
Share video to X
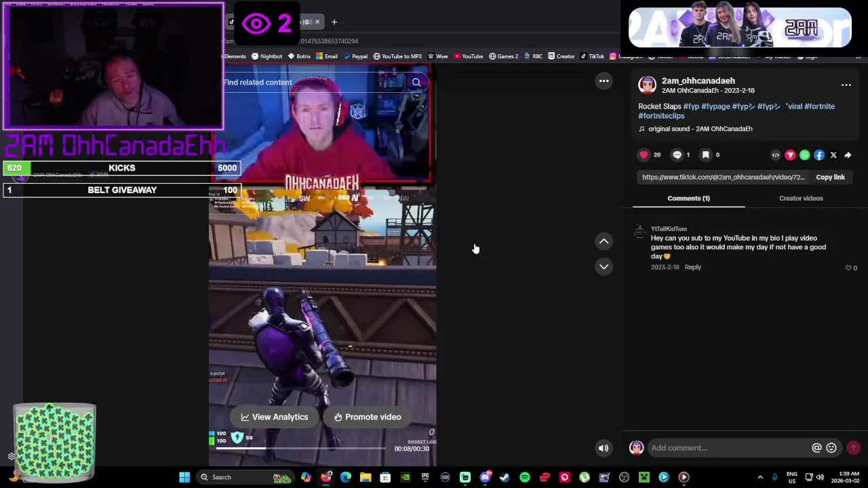point(833,155)
